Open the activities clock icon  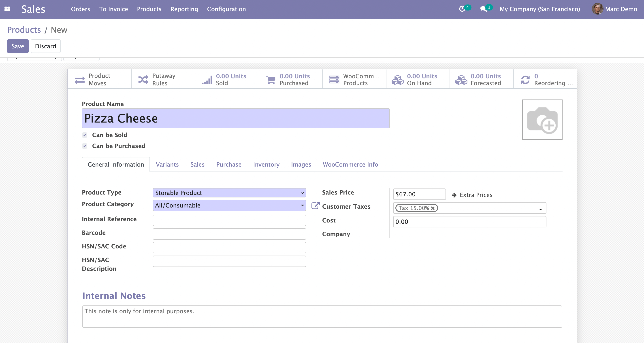[x=462, y=9]
